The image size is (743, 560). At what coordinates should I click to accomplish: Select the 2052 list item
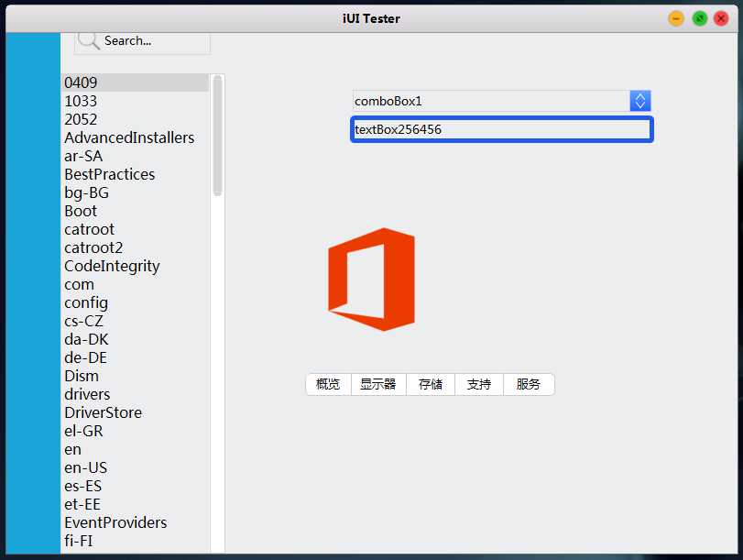tap(135, 119)
